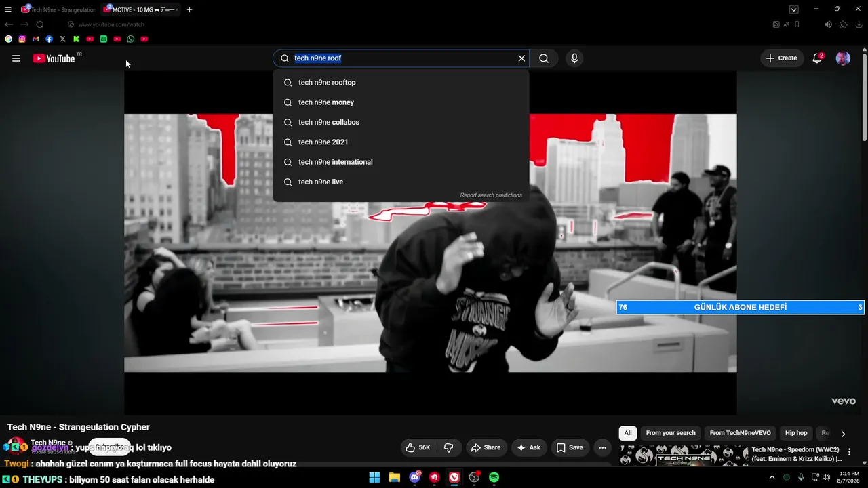868x488 pixels.
Task: Open the Gmail bookmark
Action: click(36, 39)
